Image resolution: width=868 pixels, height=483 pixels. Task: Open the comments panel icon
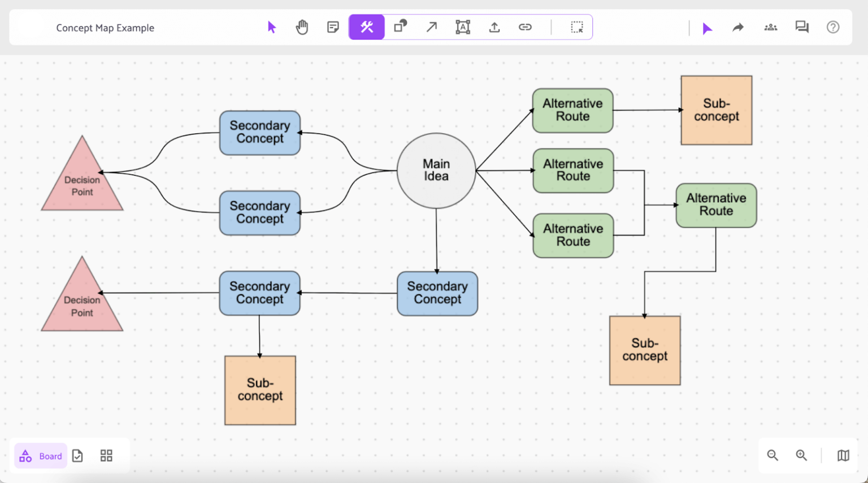click(802, 27)
